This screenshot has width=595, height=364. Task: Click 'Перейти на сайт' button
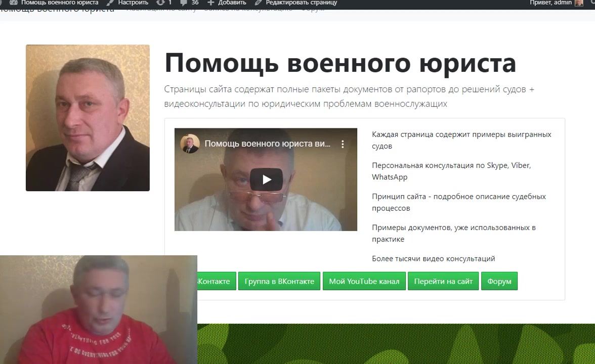pyautogui.click(x=443, y=281)
